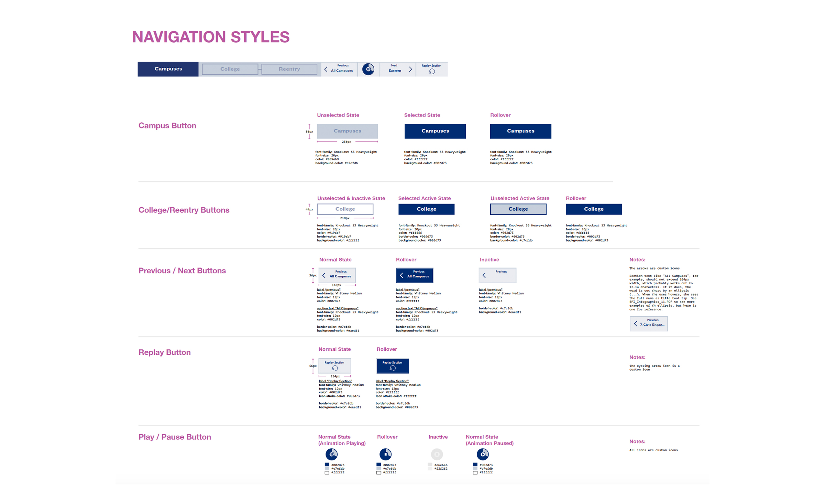
Task: Click the greyed-out Inactive play/pause icon
Action: (437, 454)
